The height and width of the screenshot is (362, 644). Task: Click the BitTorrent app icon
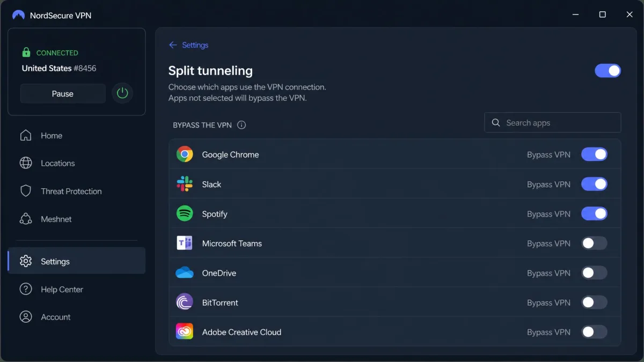[x=185, y=302]
